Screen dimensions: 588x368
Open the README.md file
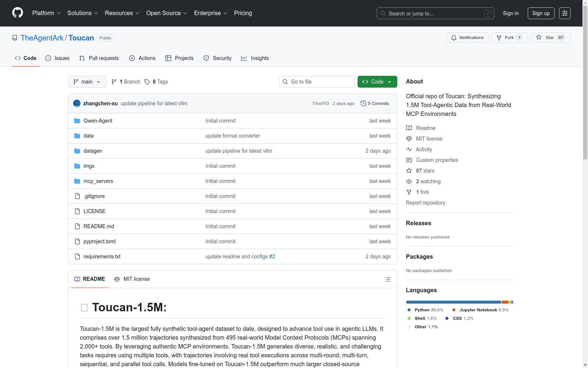pos(99,226)
